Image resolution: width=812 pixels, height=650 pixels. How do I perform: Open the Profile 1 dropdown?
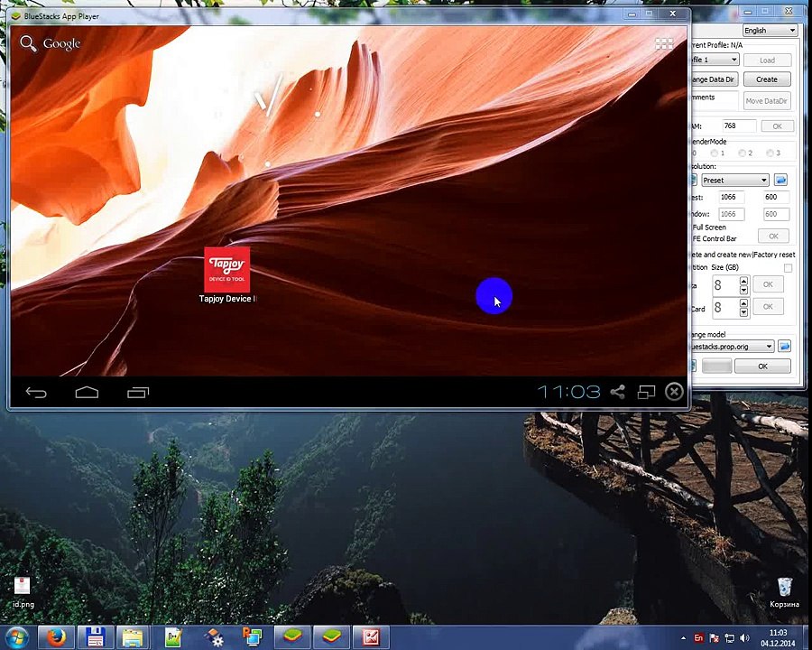715,60
